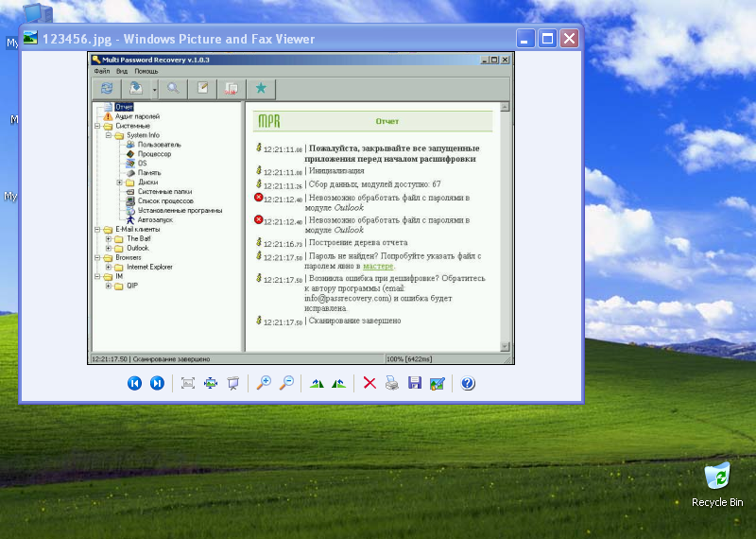Screen dimensions: 756x539
Task: Click the 100% [6422ms] status bar entry
Action: (409, 359)
